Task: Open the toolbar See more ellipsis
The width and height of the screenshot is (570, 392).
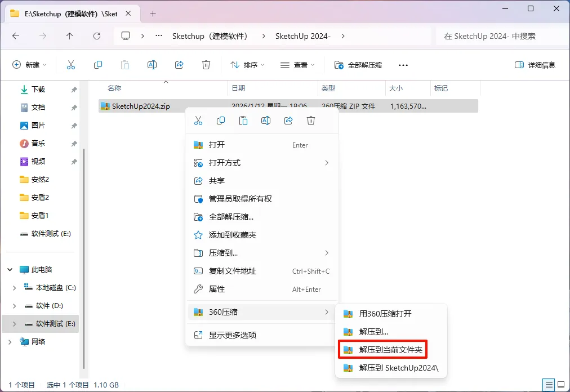Action: click(x=403, y=65)
